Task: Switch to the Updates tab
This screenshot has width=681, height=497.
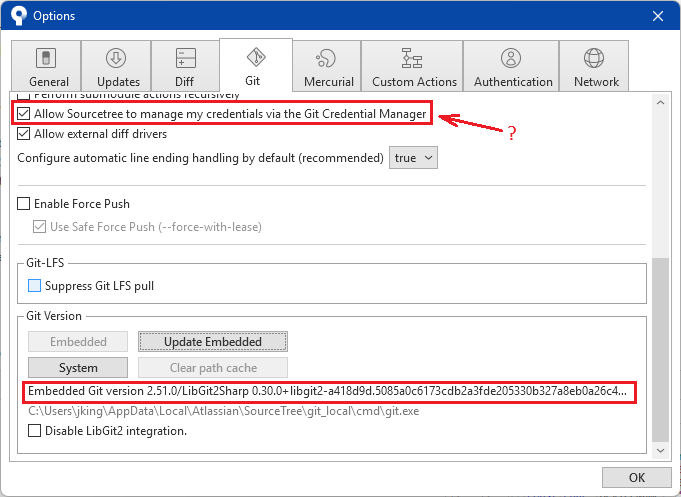Action: [x=116, y=66]
